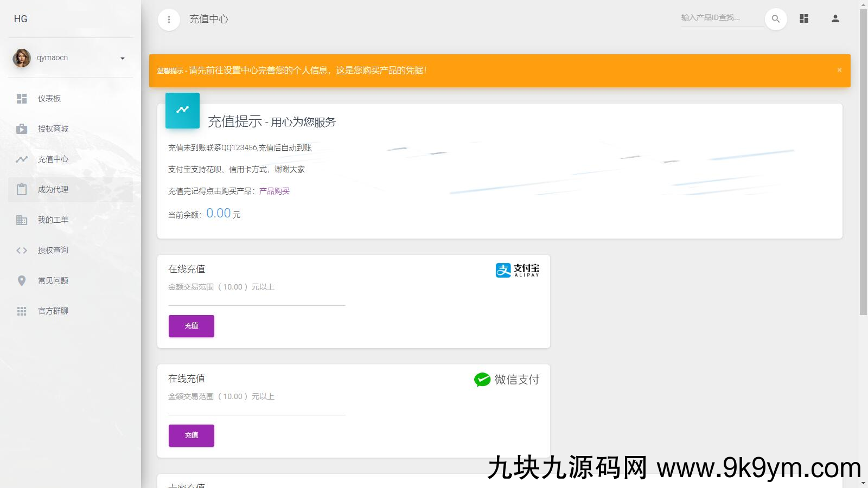Image resolution: width=868 pixels, height=488 pixels.
Task: Open 我的工单 from the sidebar
Action: coord(53,220)
